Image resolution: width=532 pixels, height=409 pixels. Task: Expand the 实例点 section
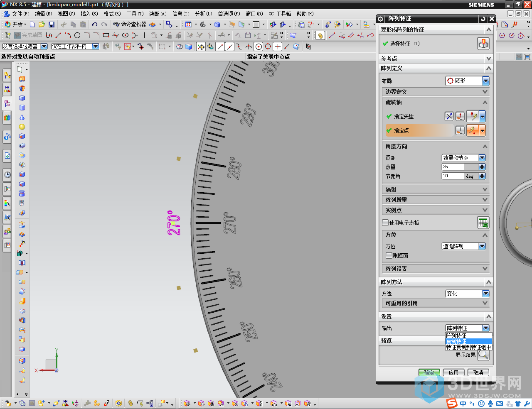point(436,210)
